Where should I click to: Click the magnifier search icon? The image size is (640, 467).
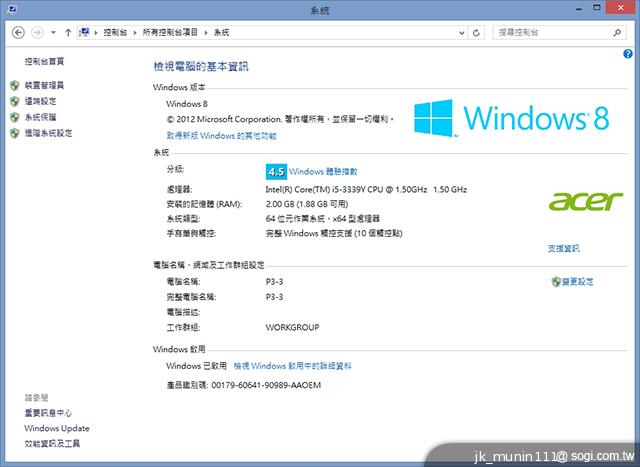pyautogui.click(x=617, y=33)
